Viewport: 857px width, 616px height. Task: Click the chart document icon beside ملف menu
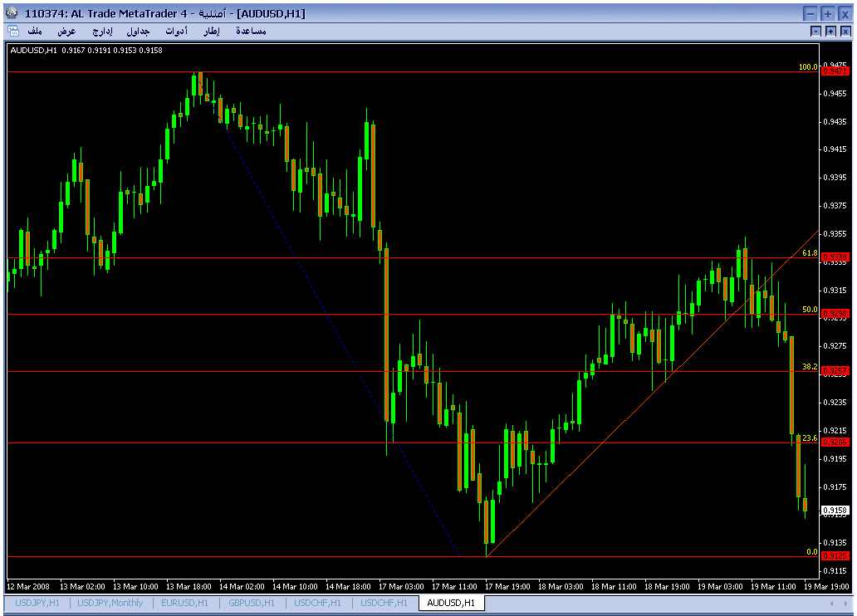[12, 32]
